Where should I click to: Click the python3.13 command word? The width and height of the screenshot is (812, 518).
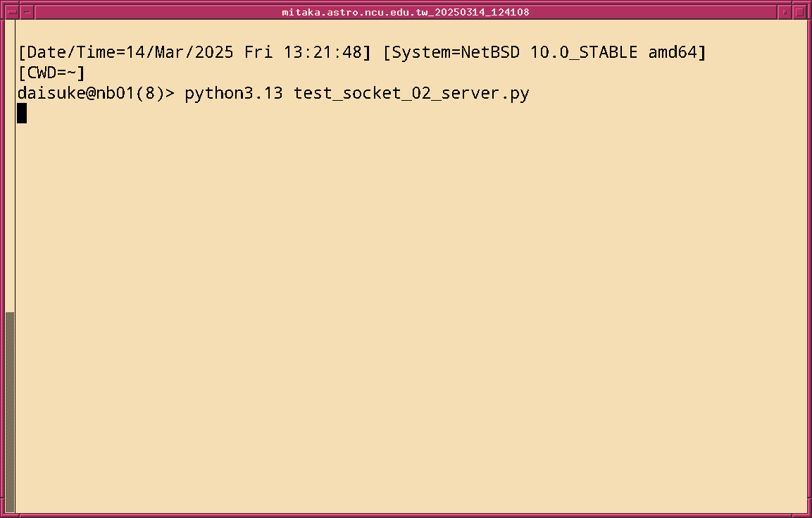coord(234,93)
